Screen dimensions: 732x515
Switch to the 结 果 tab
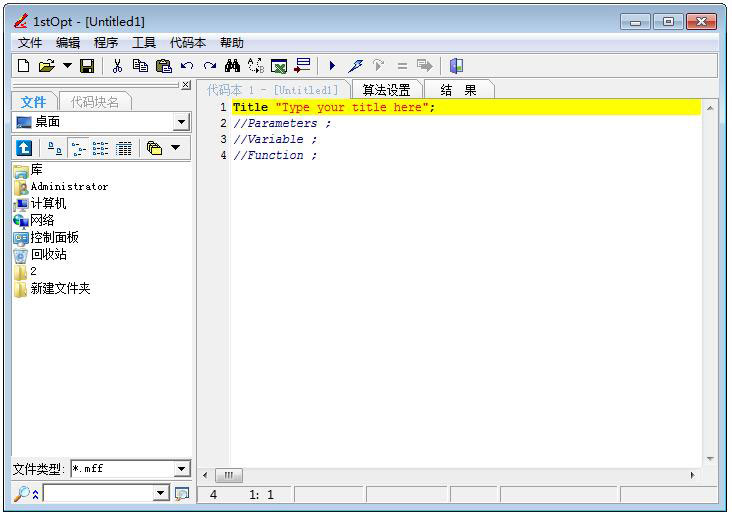pos(458,90)
